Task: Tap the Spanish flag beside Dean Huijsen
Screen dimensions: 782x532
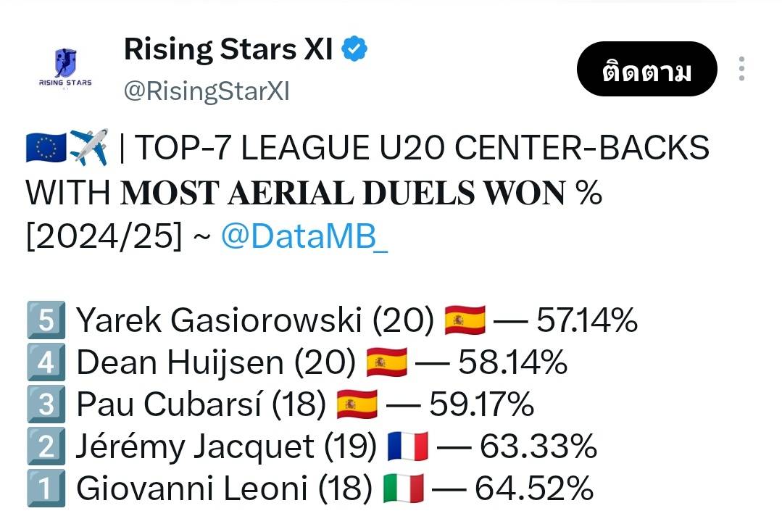Action: 386,362
